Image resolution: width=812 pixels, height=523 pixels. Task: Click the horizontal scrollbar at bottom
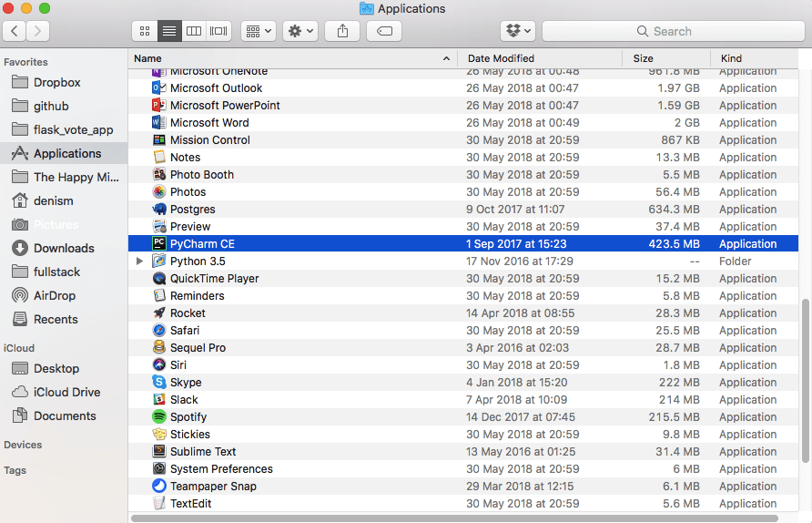point(454,518)
